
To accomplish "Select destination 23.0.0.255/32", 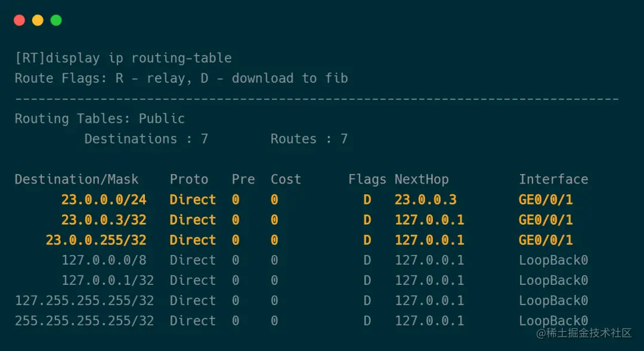I will (96, 240).
